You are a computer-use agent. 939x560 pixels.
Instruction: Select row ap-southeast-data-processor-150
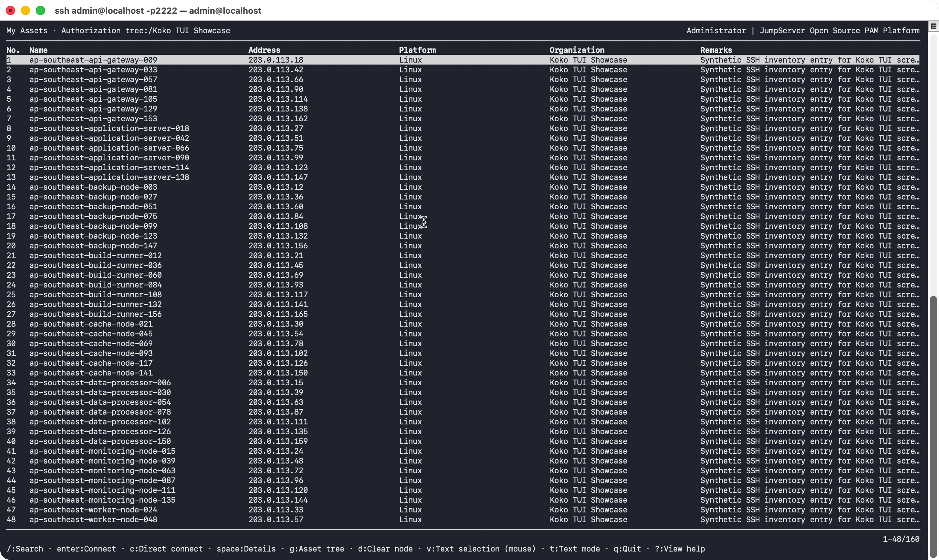point(463,441)
